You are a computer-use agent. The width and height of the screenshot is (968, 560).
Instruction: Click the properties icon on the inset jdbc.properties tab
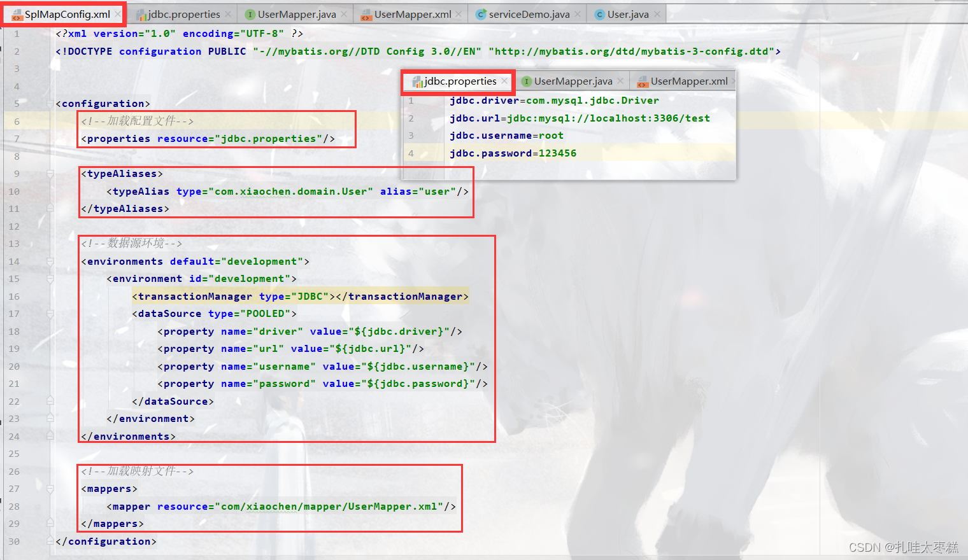coord(418,81)
